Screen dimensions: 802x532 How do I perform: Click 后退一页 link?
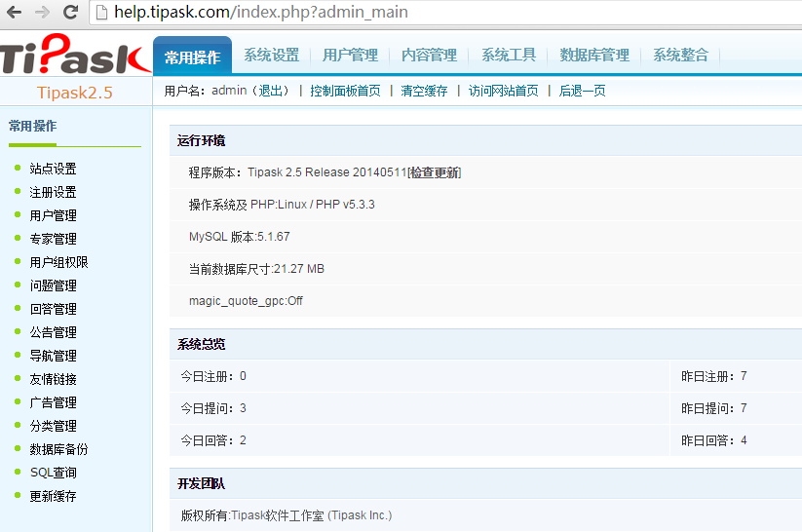582,91
